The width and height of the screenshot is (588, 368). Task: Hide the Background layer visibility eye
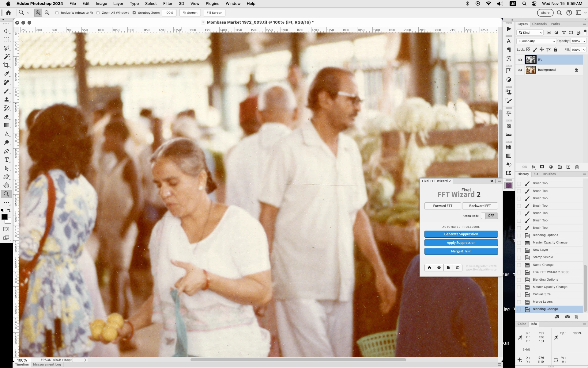[x=520, y=70]
